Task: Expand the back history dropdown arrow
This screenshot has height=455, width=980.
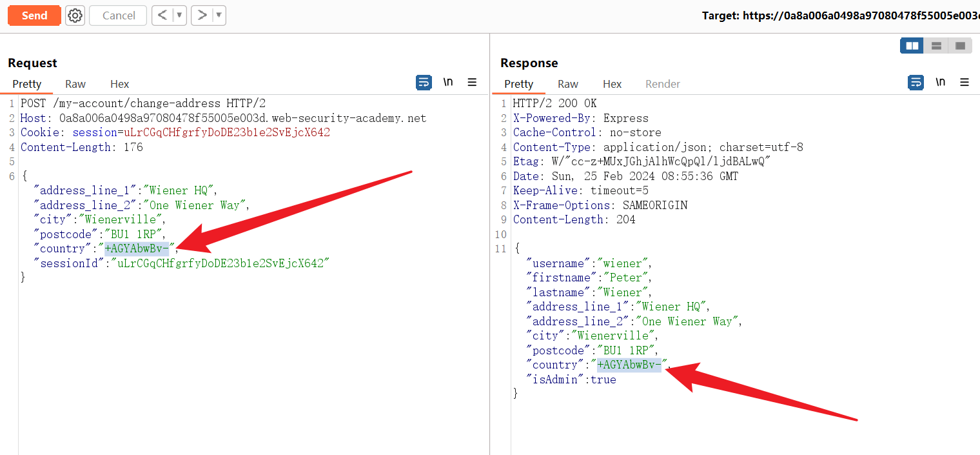Action: 179,15
